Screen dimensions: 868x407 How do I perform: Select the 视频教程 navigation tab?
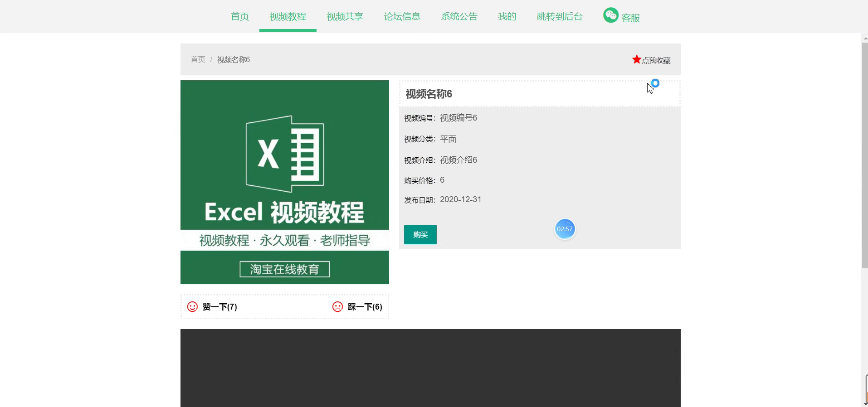point(288,17)
